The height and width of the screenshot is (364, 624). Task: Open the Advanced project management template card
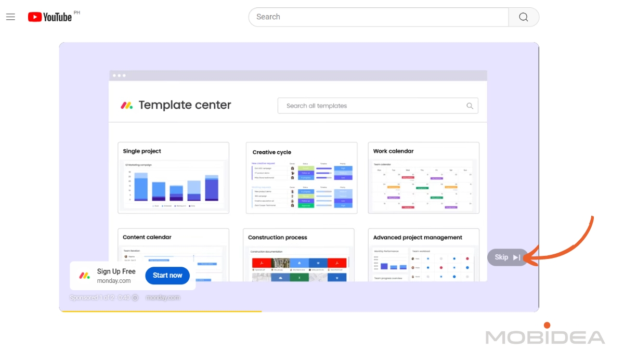(423, 255)
